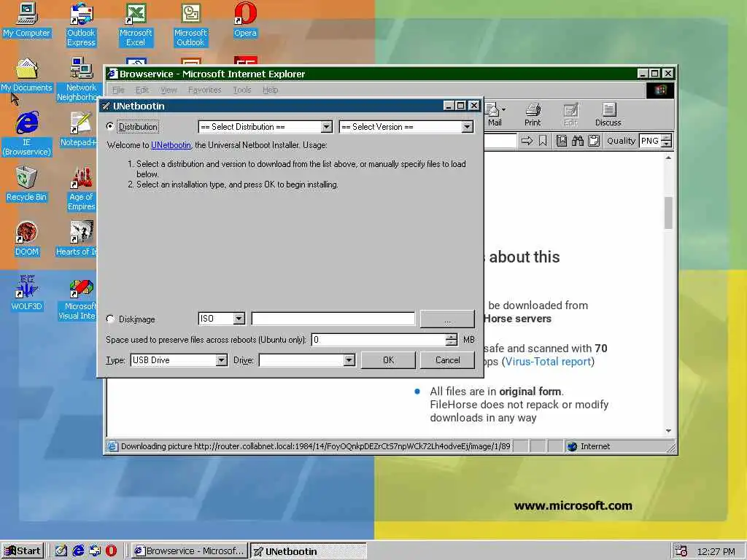The width and height of the screenshot is (747, 560).
Task: Click the IE page vertical scrollbar thumb
Action: [x=668, y=213]
